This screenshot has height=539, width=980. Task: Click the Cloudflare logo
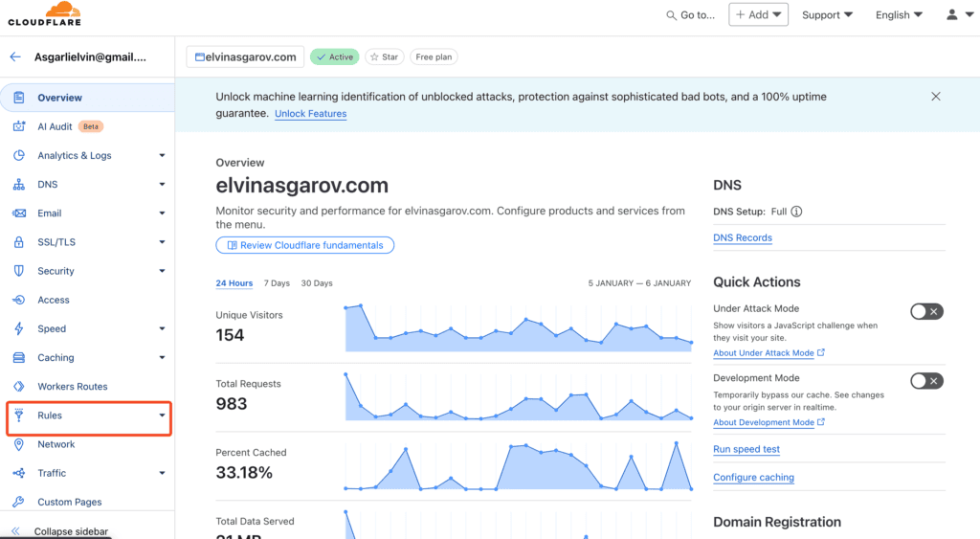[x=44, y=13]
